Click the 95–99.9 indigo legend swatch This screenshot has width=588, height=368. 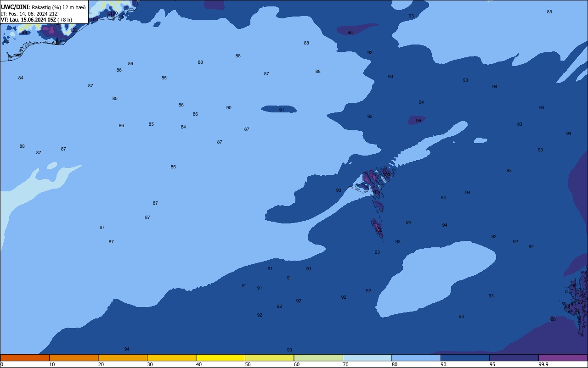514,357
